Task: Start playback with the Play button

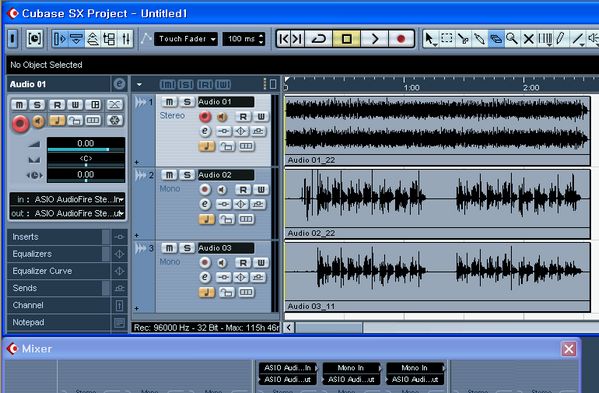Action: (374, 39)
